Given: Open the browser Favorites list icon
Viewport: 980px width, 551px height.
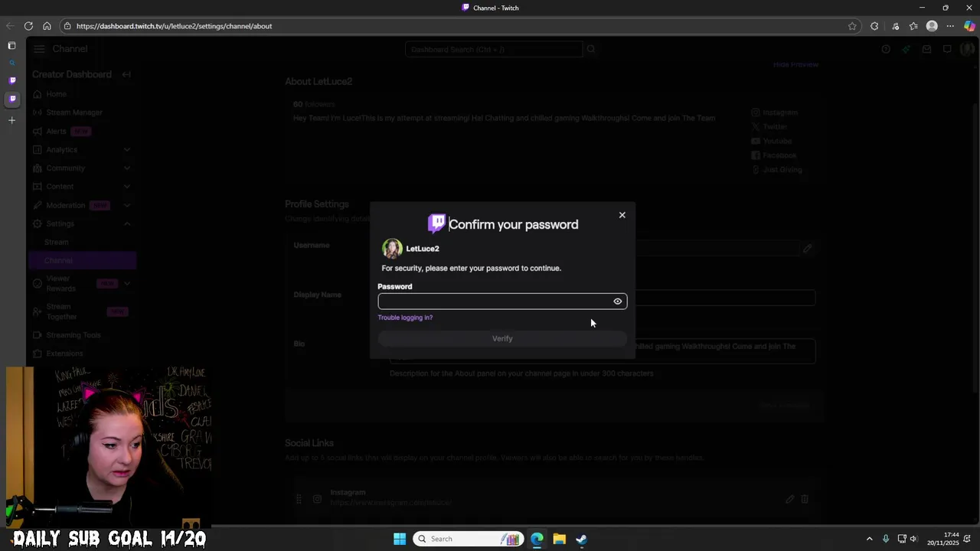Looking at the screenshot, I should (913, 26).
